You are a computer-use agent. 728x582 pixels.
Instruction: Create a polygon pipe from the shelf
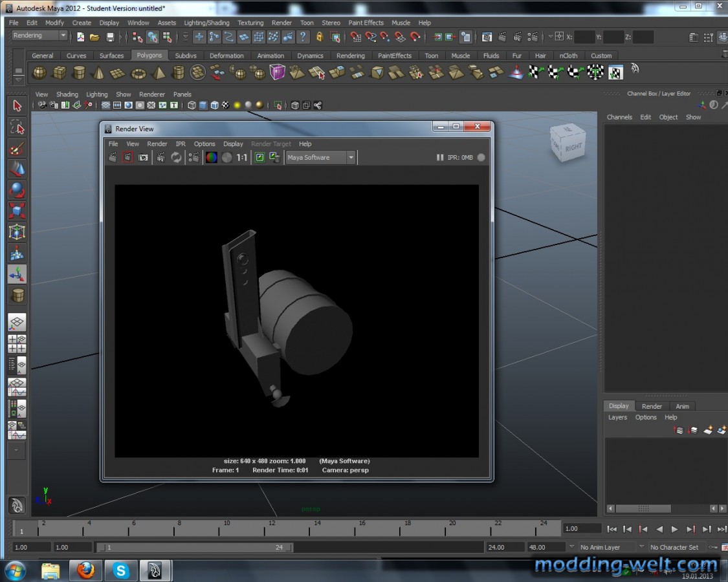pos(179,73)
